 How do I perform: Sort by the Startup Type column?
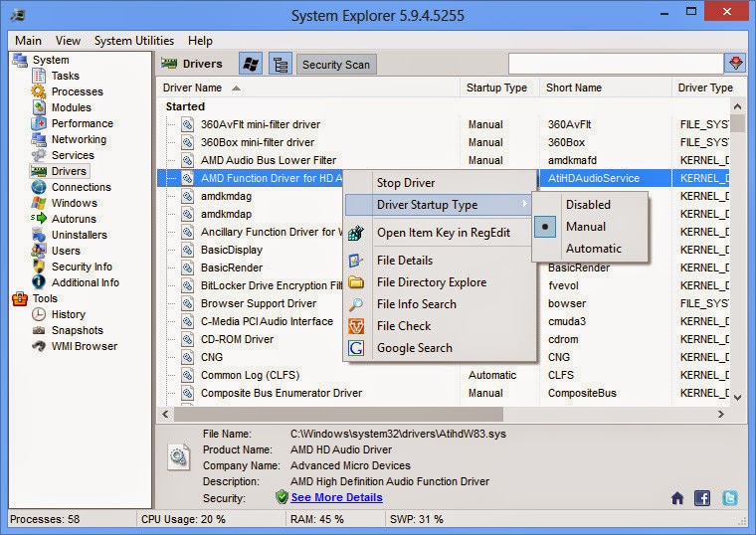(x=499, y=88)
